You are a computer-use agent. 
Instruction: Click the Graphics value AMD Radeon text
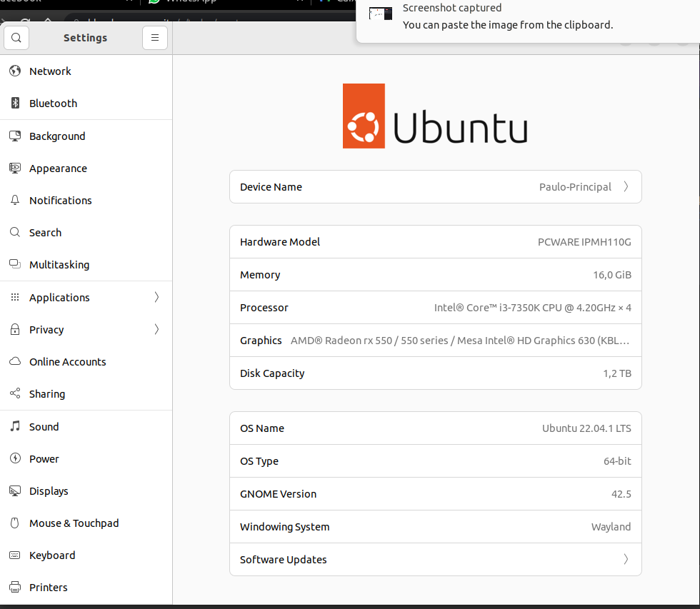(x=460, y=341)
